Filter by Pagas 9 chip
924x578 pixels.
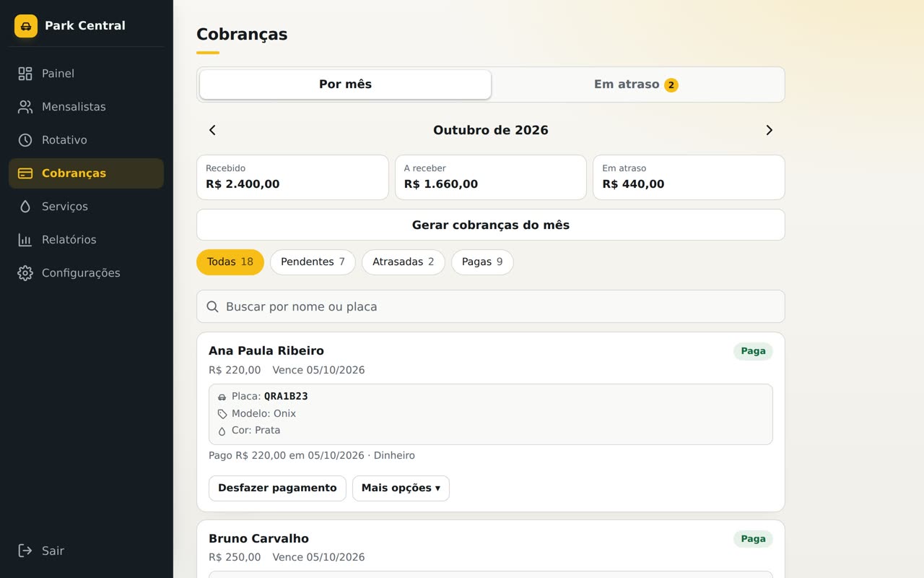point(482,262)
